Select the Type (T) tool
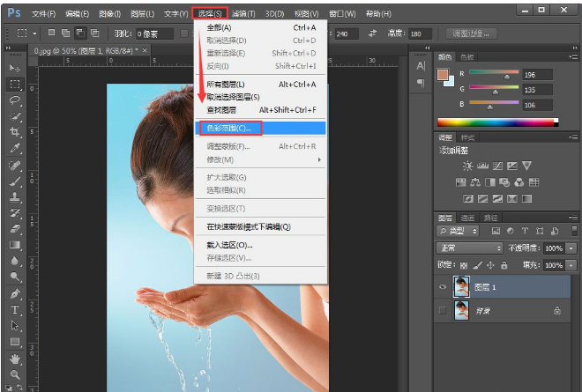The height and width of the screenshot is (392, 582). coord(15,310)
